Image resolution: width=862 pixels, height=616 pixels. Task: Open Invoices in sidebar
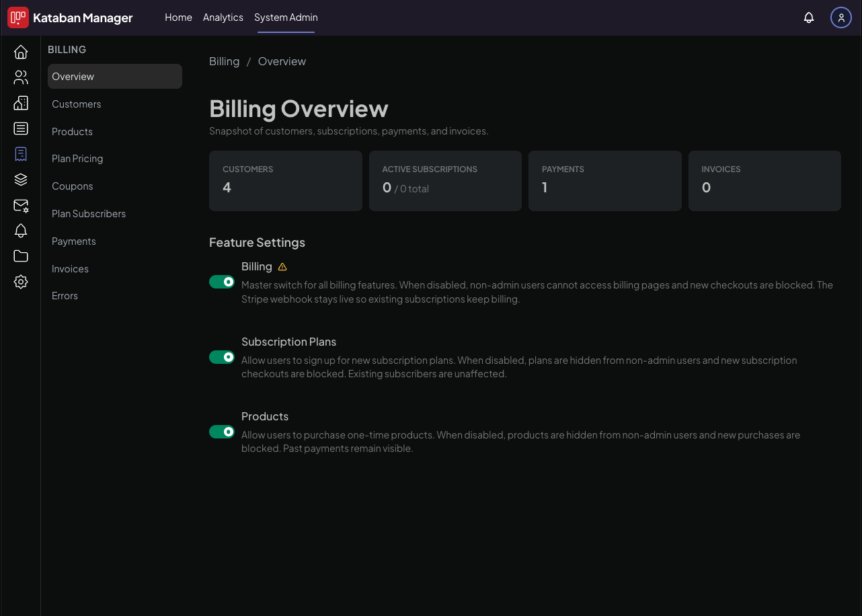[115, 269]
